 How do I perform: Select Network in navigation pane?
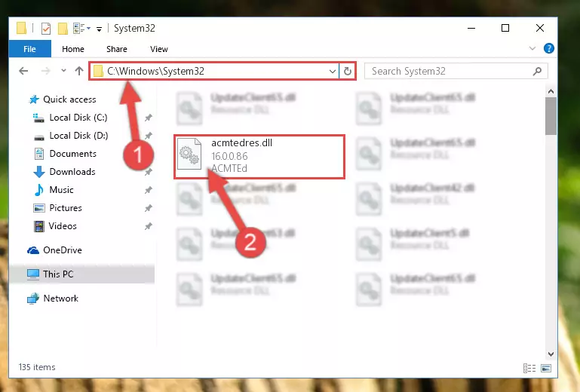pos(61,299)
